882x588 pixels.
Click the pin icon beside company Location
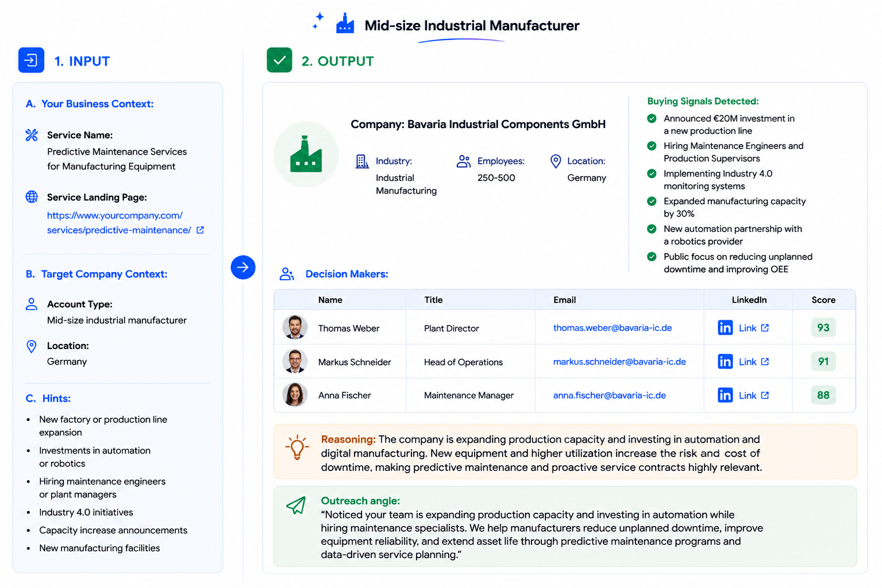(x=556, y=161)
